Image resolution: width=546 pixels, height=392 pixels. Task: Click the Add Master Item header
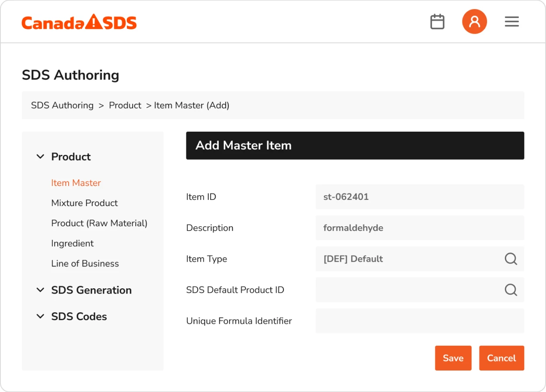coord(355,145)
